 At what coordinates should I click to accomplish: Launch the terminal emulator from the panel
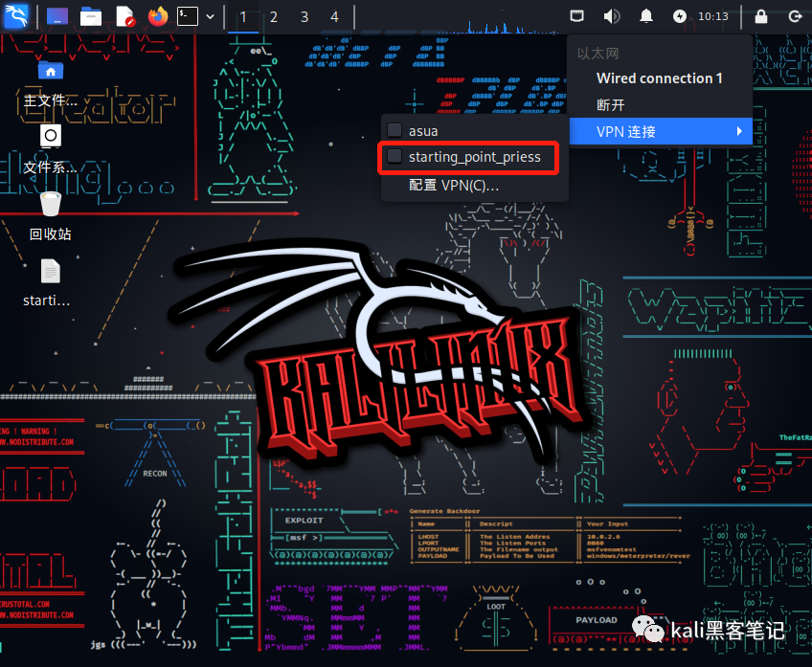(188, 15)
